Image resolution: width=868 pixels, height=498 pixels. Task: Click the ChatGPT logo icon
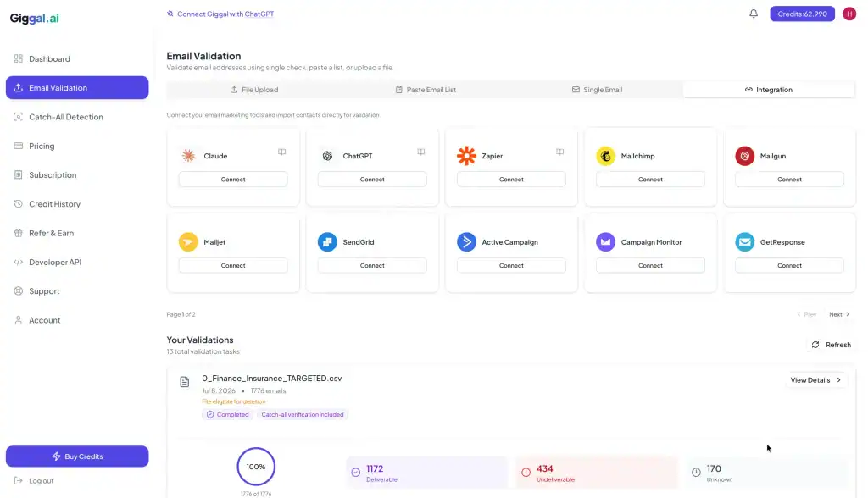[327, 156]
